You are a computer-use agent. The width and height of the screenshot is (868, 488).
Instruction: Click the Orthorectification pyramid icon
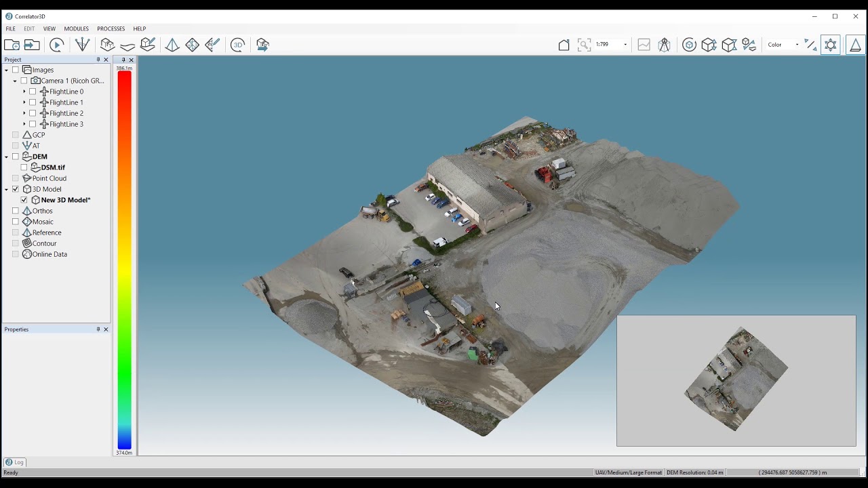click(172, 45)
